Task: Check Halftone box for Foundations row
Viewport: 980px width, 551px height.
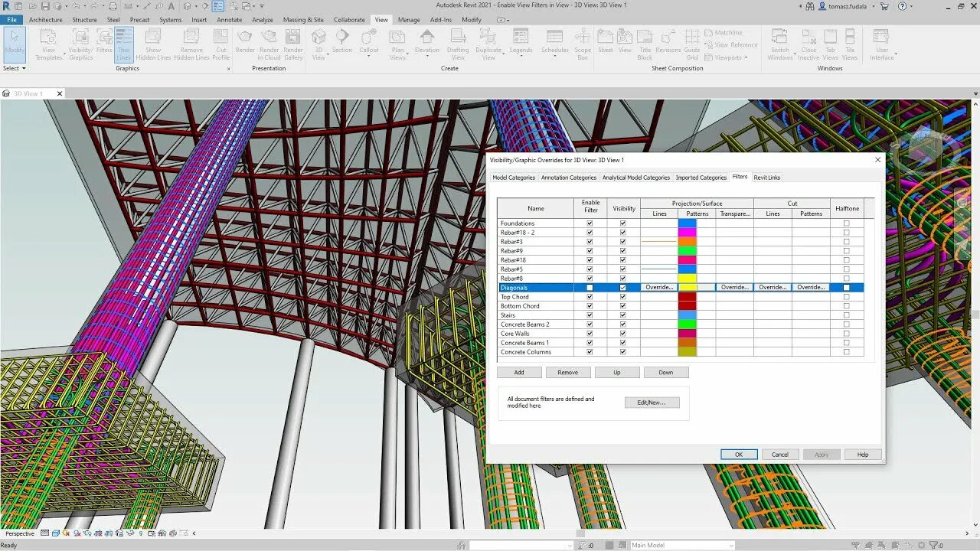Action: pos(846,223)
